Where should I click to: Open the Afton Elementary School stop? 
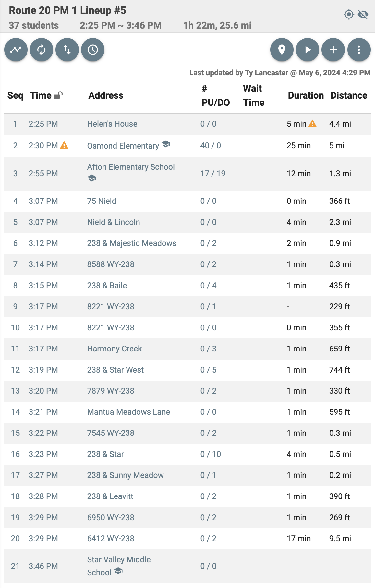pyautogui.click(x=131, y=167)
